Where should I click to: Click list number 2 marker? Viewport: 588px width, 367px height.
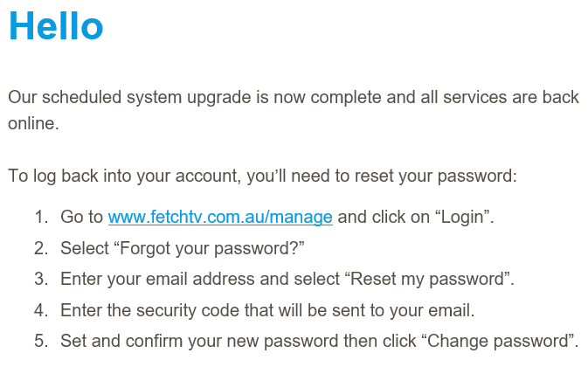tap(41, 248)
